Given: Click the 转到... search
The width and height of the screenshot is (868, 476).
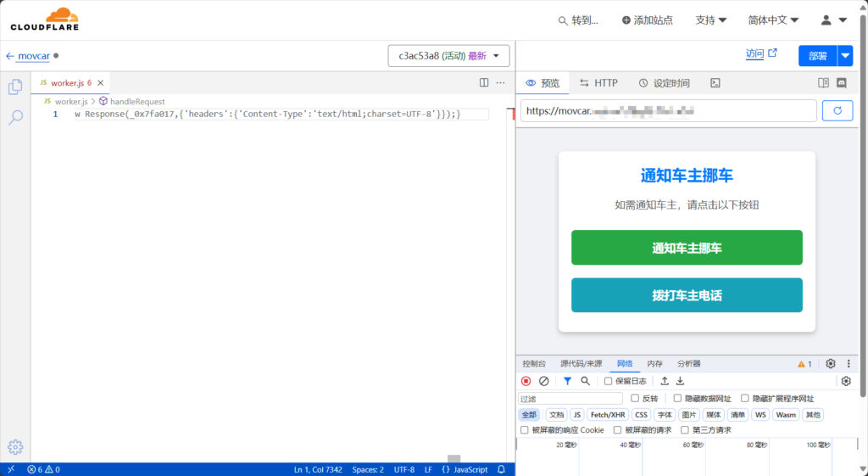Looking at the screenshot, I should (x=578, y=20).
